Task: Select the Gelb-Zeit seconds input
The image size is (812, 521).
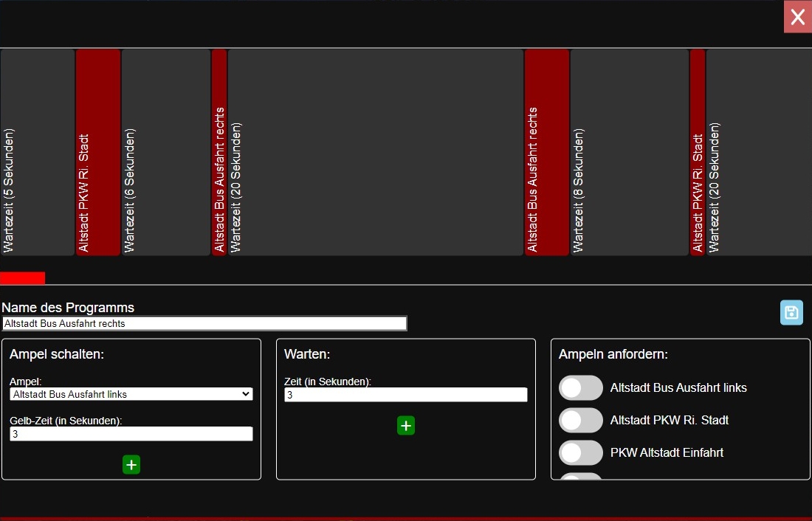Action: coord(131,434)
